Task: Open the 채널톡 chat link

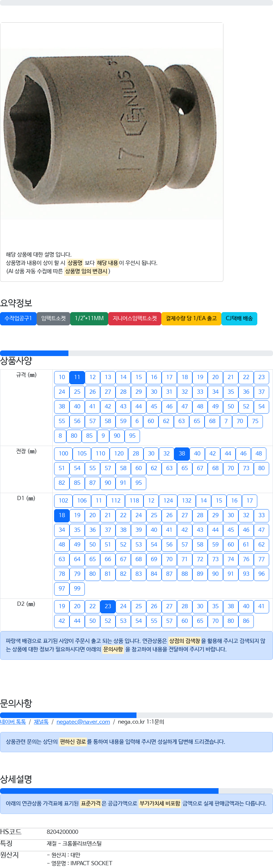Action: click(x=41, y=722)
